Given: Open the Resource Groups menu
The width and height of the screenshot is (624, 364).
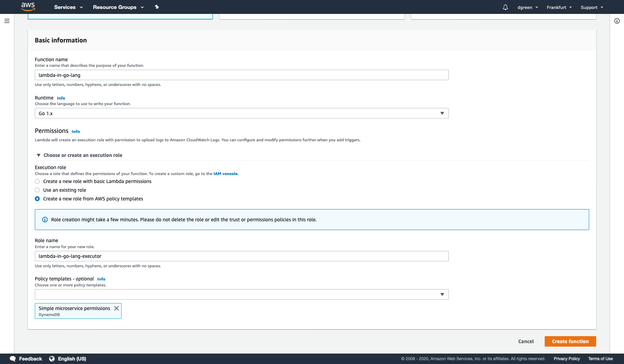Looking at the screenshot, I should (118, 7).
